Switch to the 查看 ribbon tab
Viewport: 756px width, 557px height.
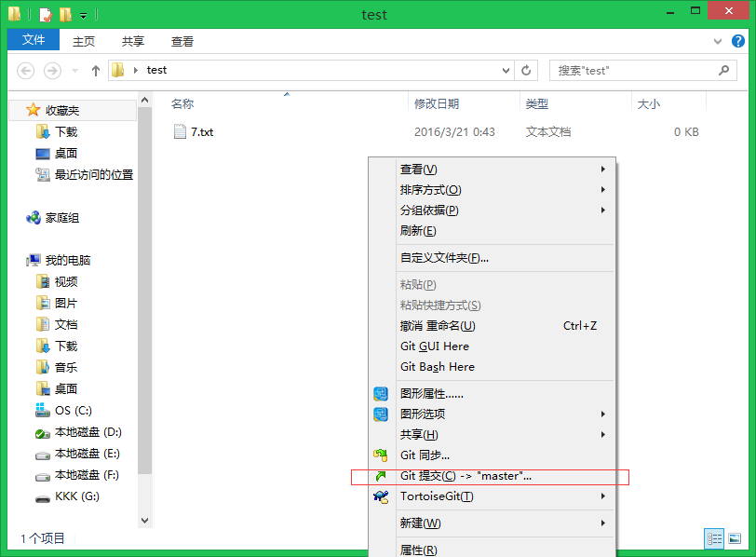pos(182,41)
